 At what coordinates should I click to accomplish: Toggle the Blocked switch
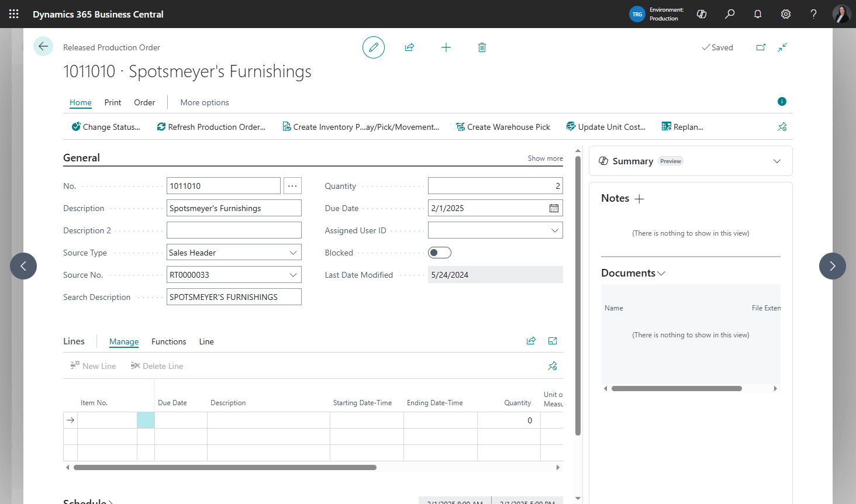pyautogui.click(x=440, y=253)
